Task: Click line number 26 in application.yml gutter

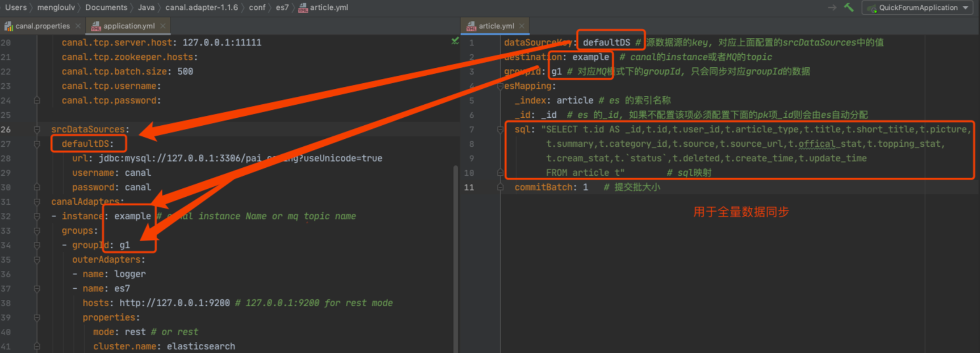Action: pos(6,129)
